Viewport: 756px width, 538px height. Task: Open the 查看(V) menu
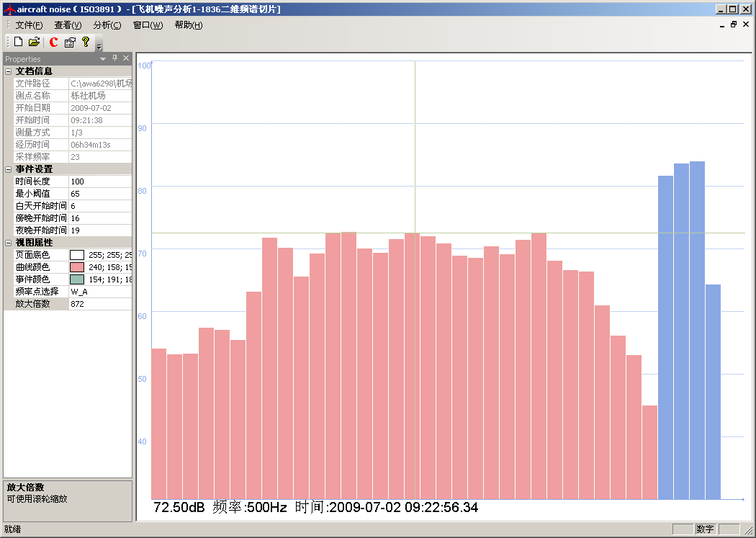68,25
